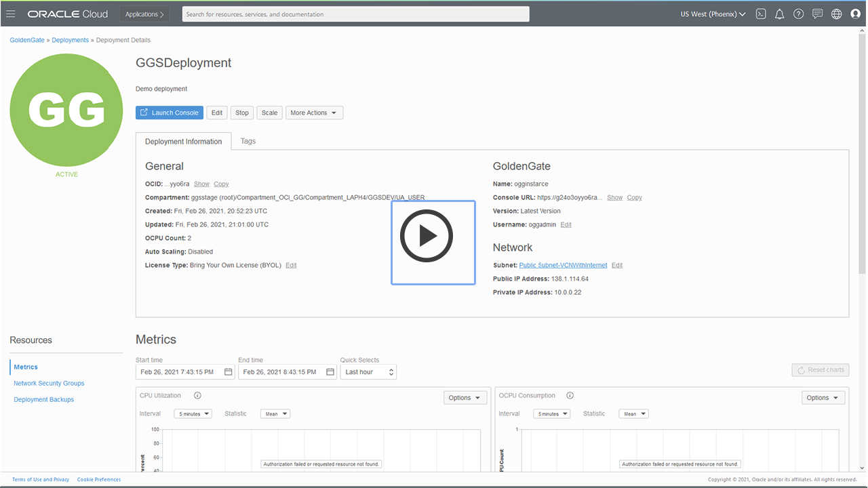Edit the License Type

(x=291, y=266)
